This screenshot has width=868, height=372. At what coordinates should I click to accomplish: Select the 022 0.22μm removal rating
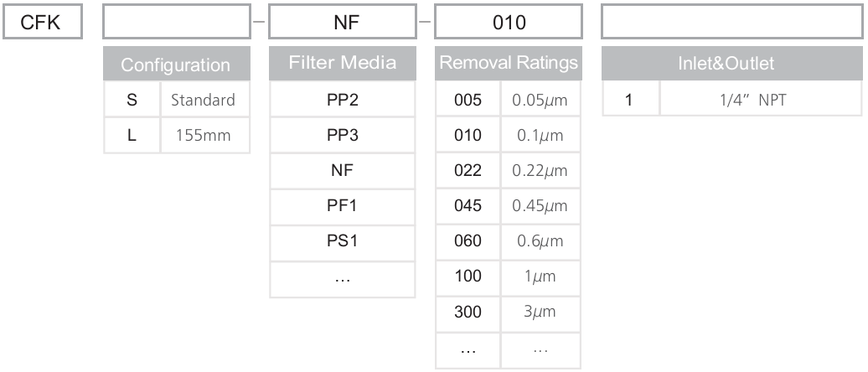click(509, 171)
